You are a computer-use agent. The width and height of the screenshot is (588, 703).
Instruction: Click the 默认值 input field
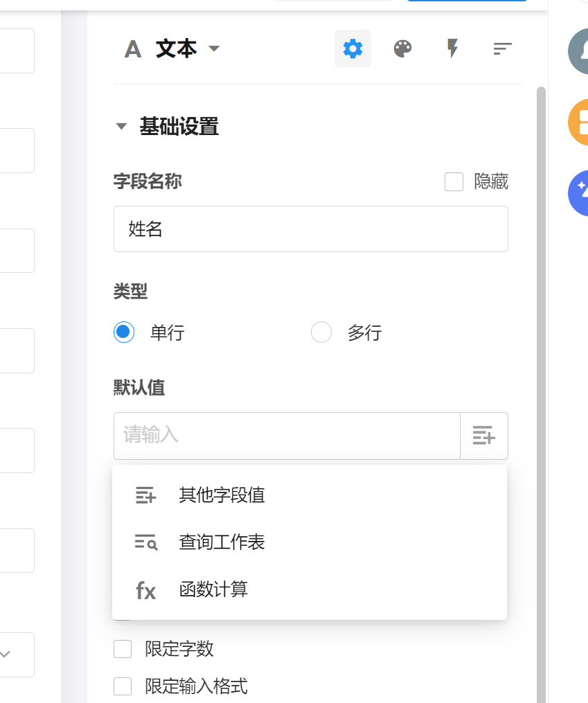(287, 436)
